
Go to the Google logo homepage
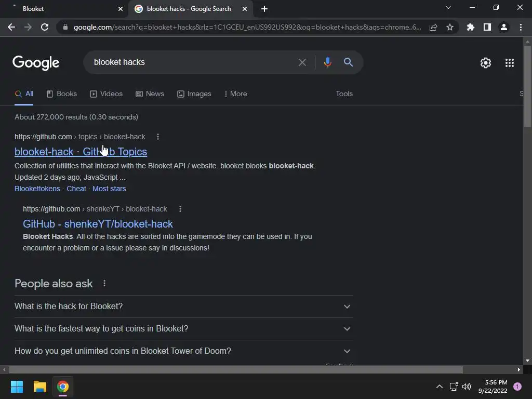tap(36, 63)
